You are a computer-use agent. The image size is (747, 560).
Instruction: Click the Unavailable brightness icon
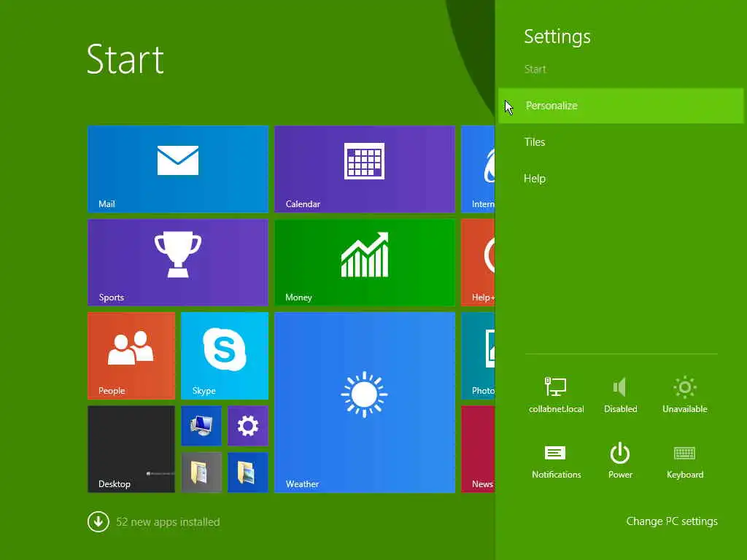coord(684,394)
